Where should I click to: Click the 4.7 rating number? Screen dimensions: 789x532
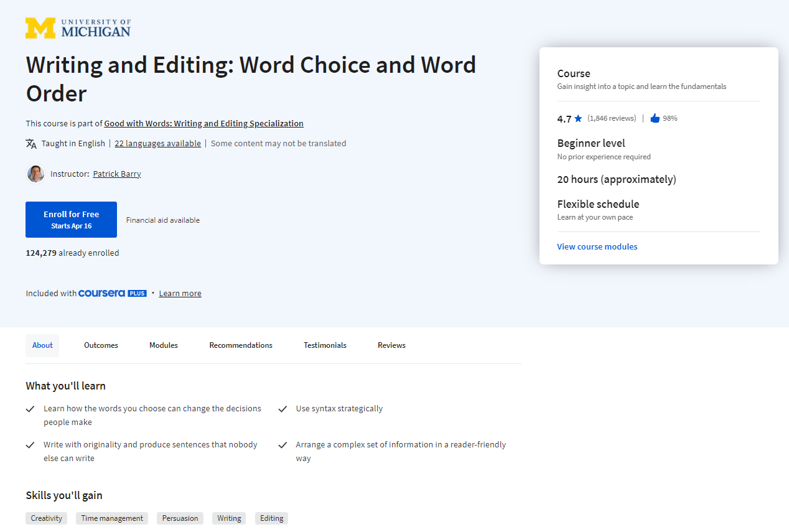564,119
